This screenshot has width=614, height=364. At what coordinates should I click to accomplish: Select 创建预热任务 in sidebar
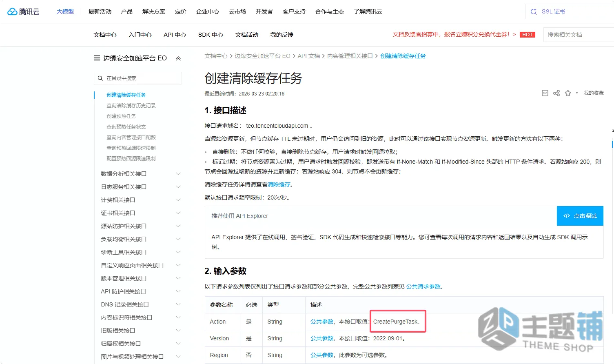point(121,116)
